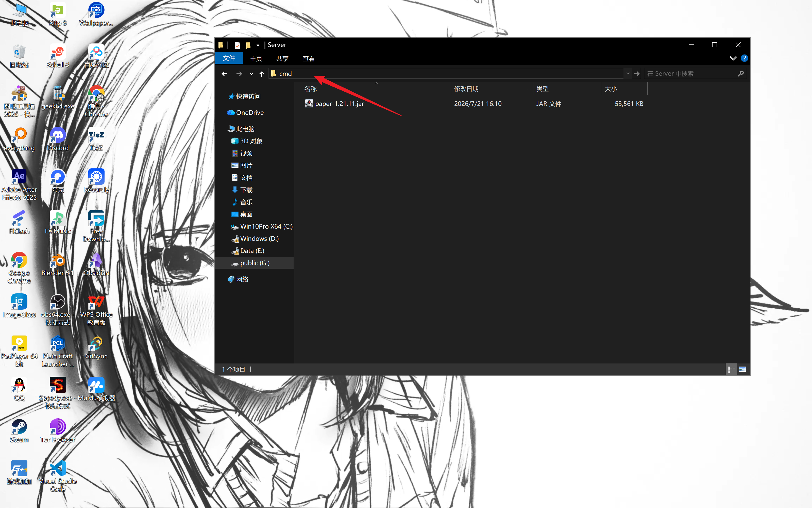Select the Adobe After Effects 2025 shortcut
Screen dimensions: 812x508
[x=19, y=185]
